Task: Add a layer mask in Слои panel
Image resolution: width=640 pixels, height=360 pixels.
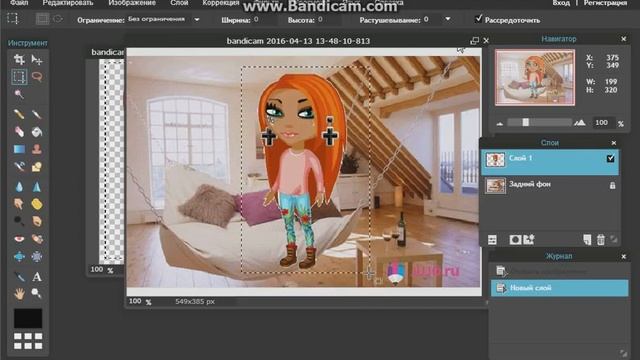Action: pyautogui.click(x=515, y=240)
